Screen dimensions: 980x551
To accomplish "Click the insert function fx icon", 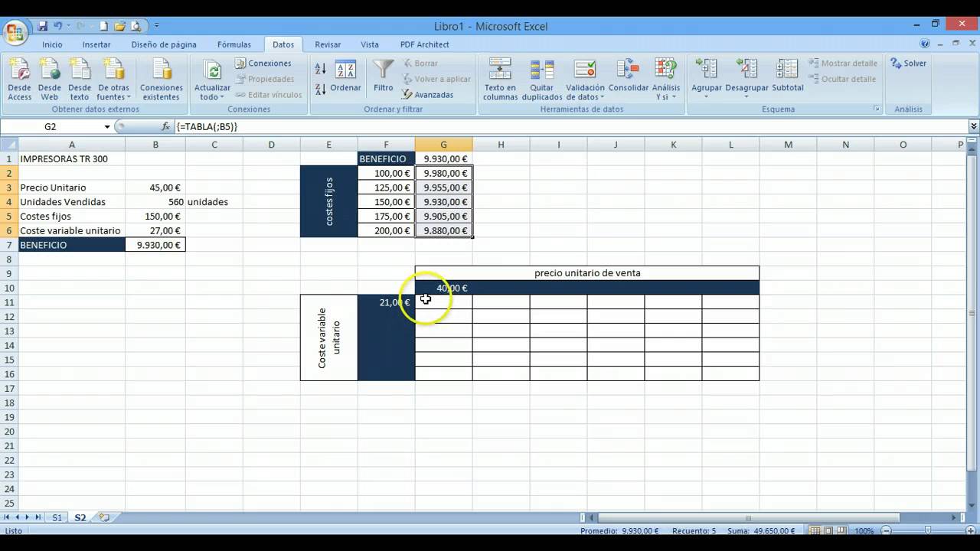I will (x=165, y=126).
